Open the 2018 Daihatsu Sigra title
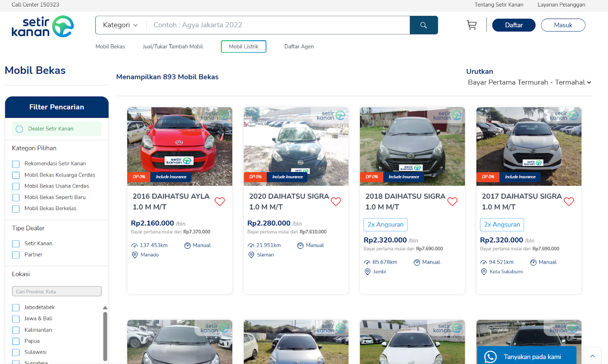 coord(405,202)
